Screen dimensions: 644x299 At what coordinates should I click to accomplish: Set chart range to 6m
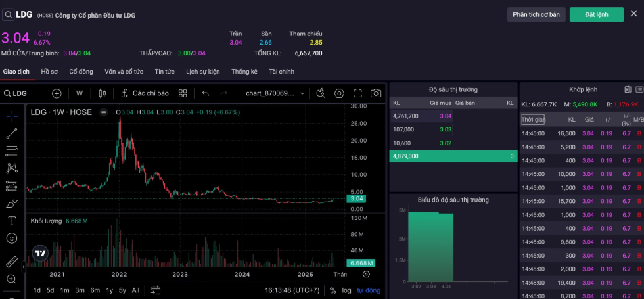[x=95, y=290]
